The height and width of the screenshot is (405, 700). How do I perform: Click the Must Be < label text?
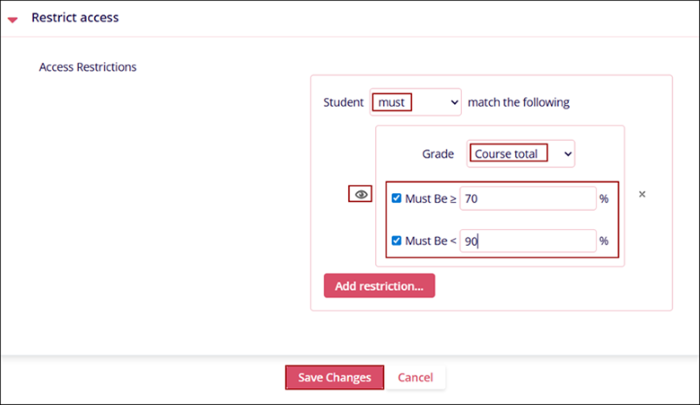pos(430,240)
